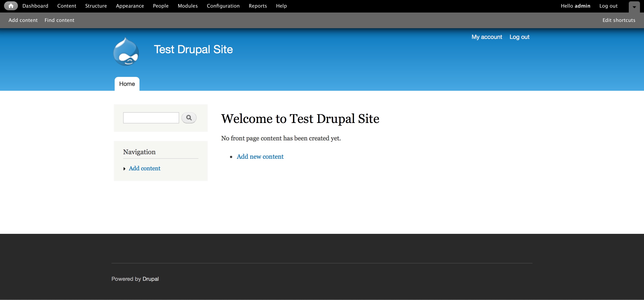This screenshot has width=644, height=300.
Task: Expand the Add content navigation item
Action: tap(124, 169)
